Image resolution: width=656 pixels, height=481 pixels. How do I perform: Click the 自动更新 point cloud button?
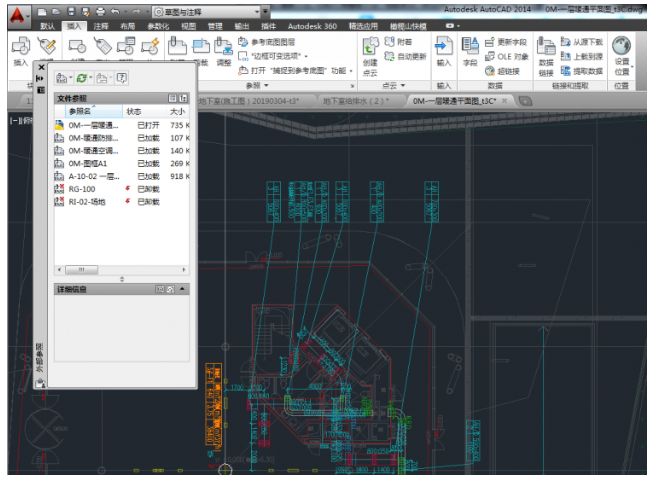405,56
